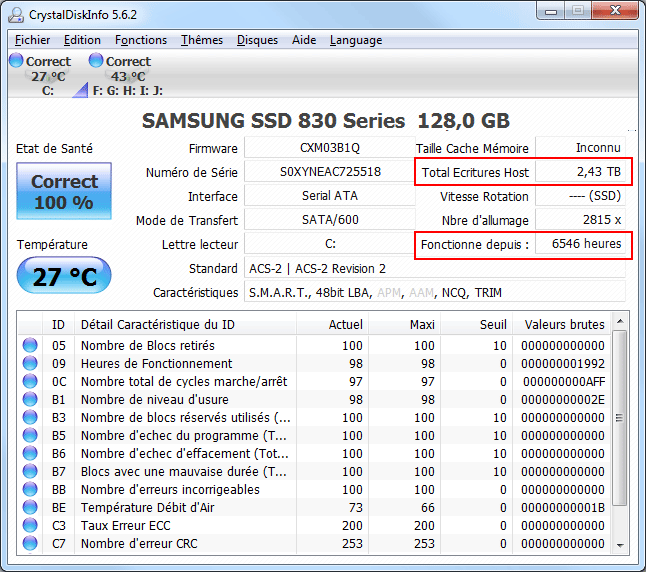The width and height of the screenshot is (646, 572).
Task: Click raw value 000000000AFF
Action: (564, 382)
